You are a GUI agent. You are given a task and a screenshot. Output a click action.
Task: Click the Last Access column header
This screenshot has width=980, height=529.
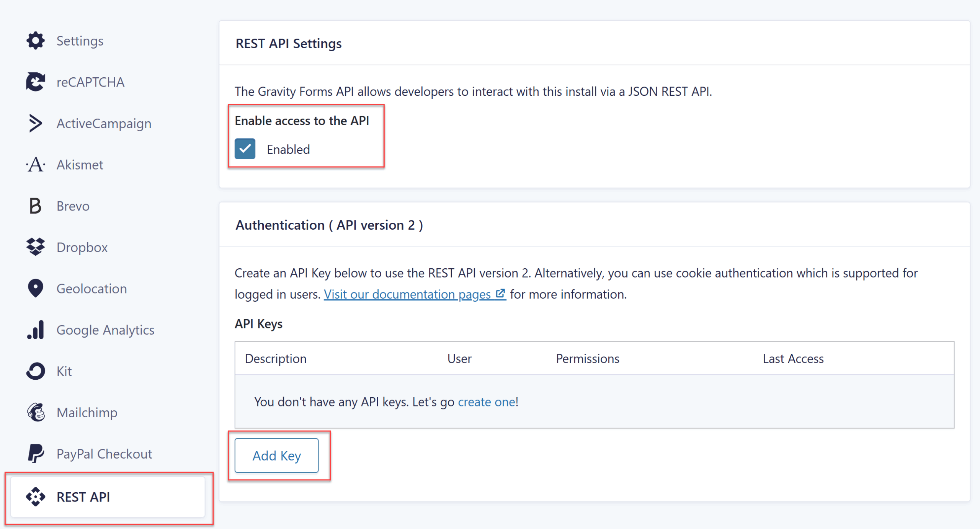pos(793,359)
